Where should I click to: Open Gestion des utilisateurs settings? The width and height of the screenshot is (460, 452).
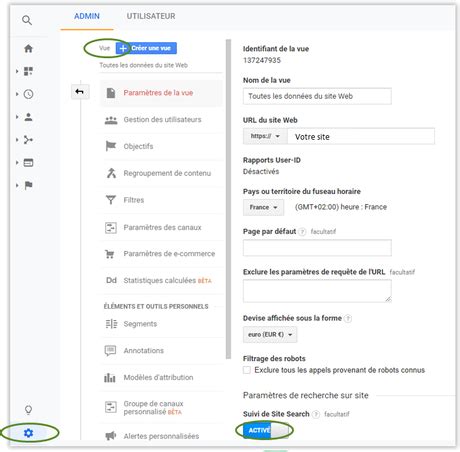pos(161,120)
